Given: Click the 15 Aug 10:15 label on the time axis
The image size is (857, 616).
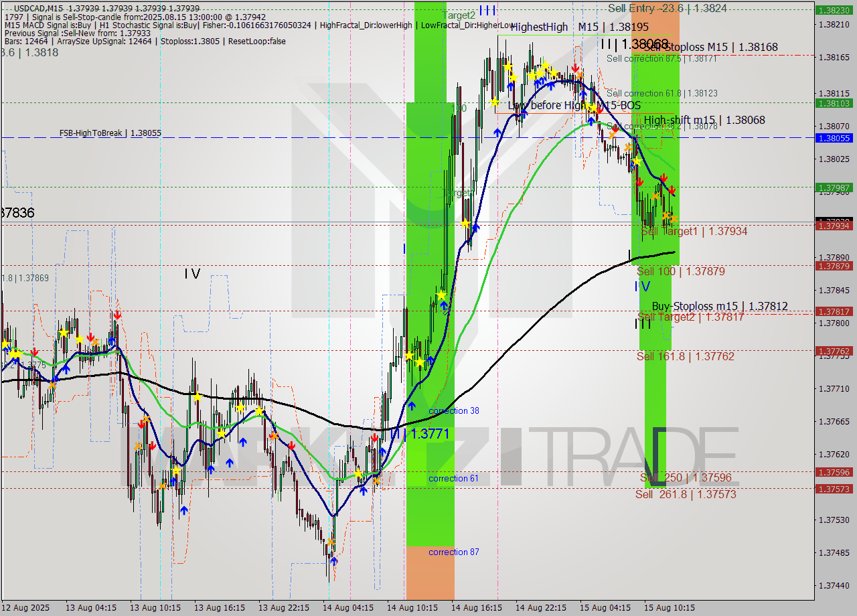Looking at the screenshot, I should [670, 608].
